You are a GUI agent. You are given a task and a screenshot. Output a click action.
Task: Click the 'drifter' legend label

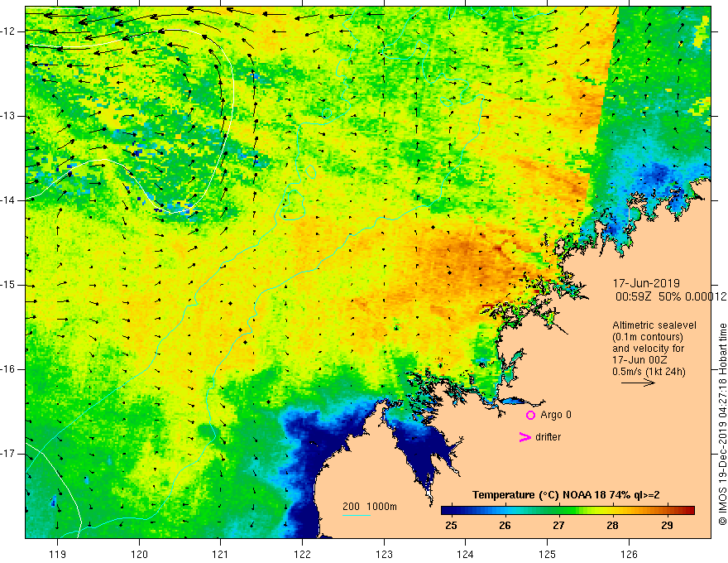click(548, 437)
